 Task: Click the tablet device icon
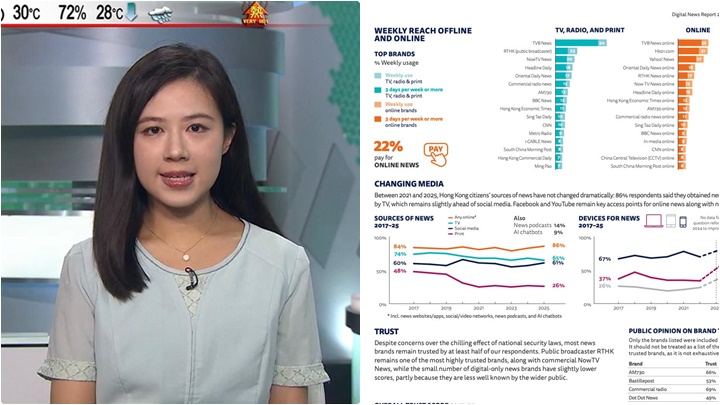tap(671, 221)
